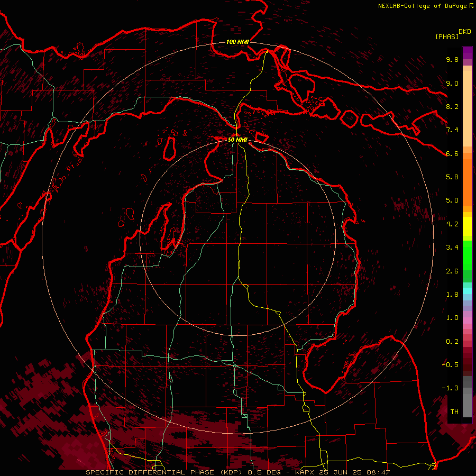Click the 5.8 value on color scale
Image resolution: width=476 pixels, height=476 pixels.
click(452, 177)
